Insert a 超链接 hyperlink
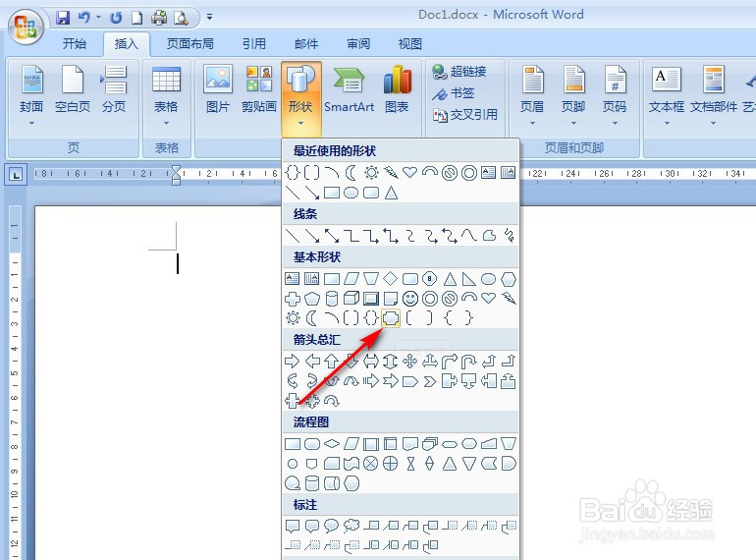 [459, 72]
